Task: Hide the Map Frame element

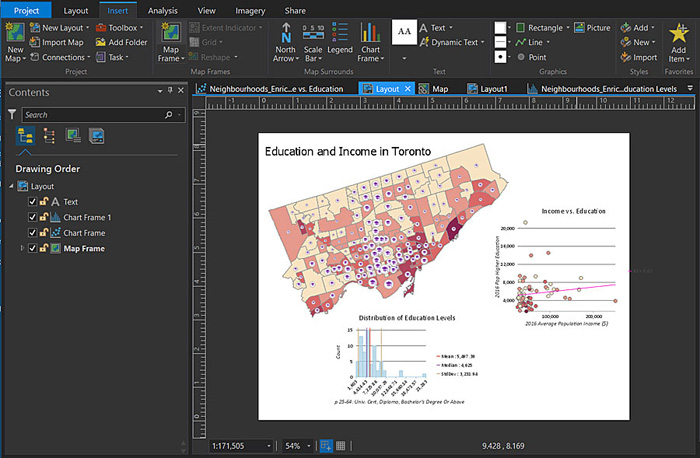Action: 33,248
